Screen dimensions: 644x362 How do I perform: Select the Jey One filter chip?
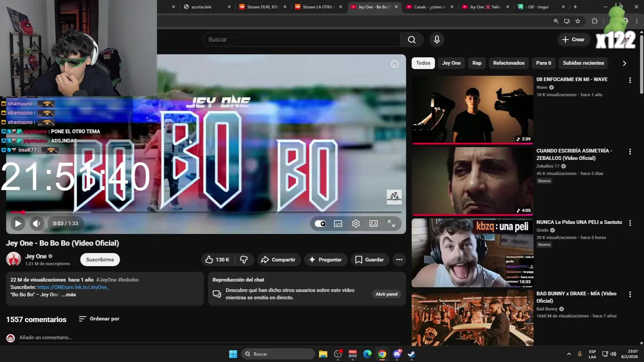(x=451, y=63)
